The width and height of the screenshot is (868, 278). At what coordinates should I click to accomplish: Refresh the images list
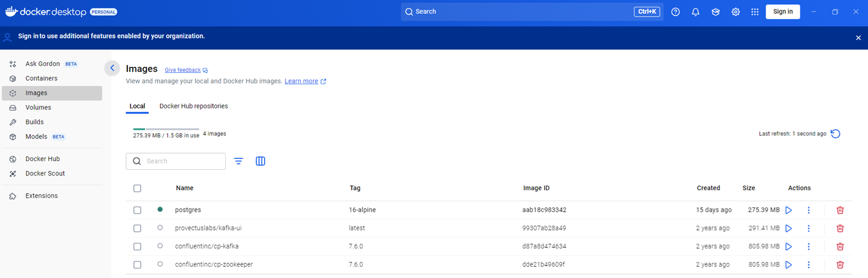point(835,134)
